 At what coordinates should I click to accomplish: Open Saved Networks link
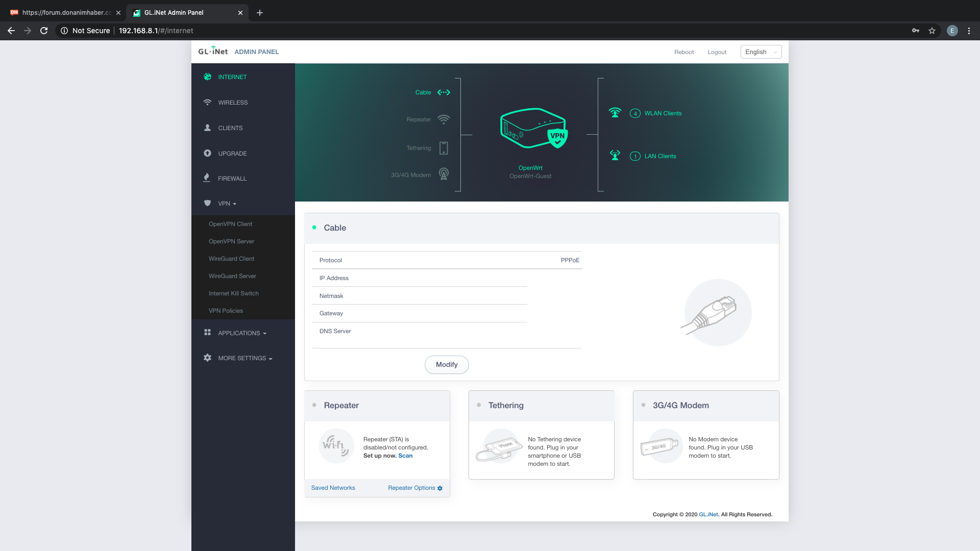point(333,488)
